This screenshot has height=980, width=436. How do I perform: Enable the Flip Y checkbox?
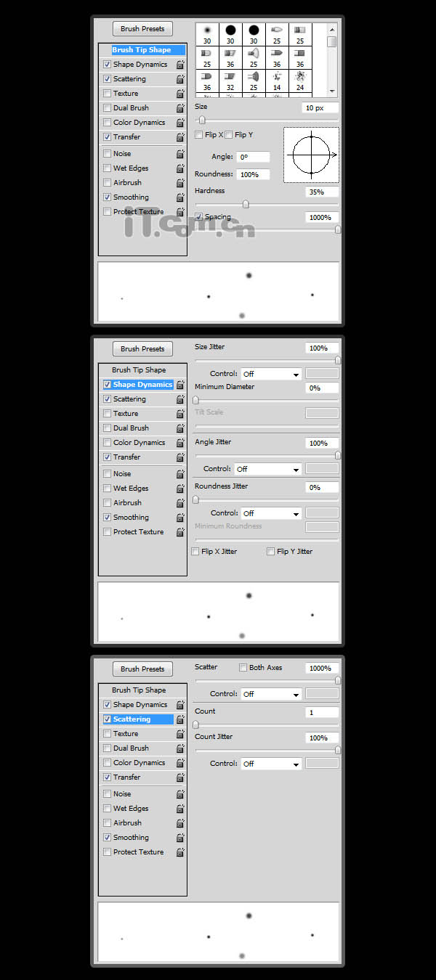pos(228,135)
